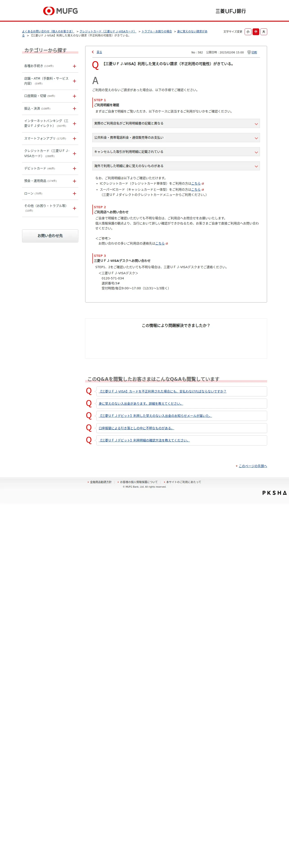The width and height of the screenshot is (289, 868).
Task: Open breadcrumb クレジットカード（三菱UFJ-VISAカード）
Action: 108,31
